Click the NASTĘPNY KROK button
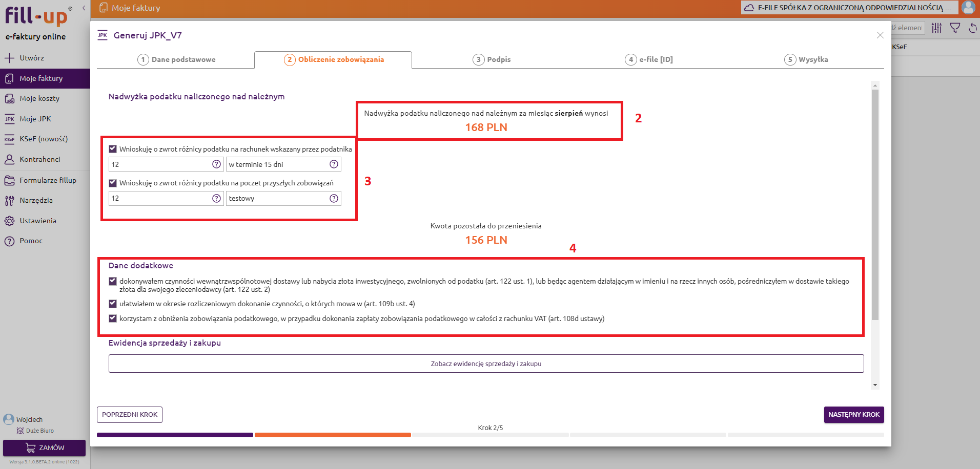The image size is (980, 469). (853, 415)
